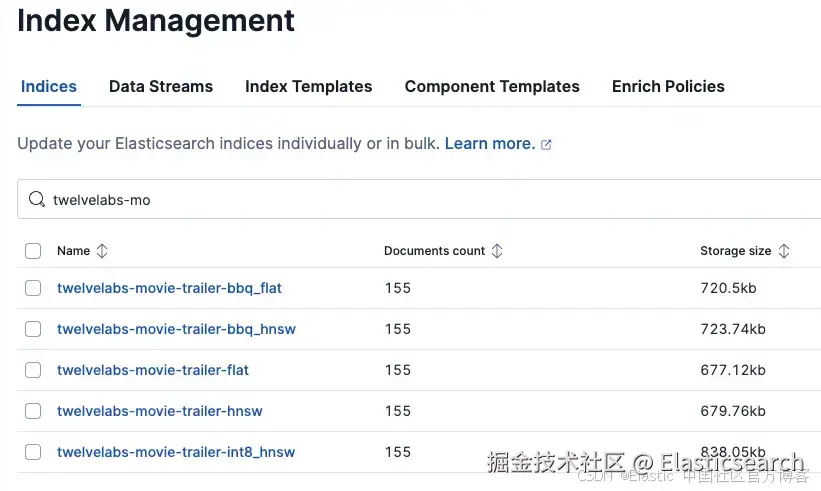
Task: Click the 155 count in the bbq_flat row
Action: pos(398,288)
